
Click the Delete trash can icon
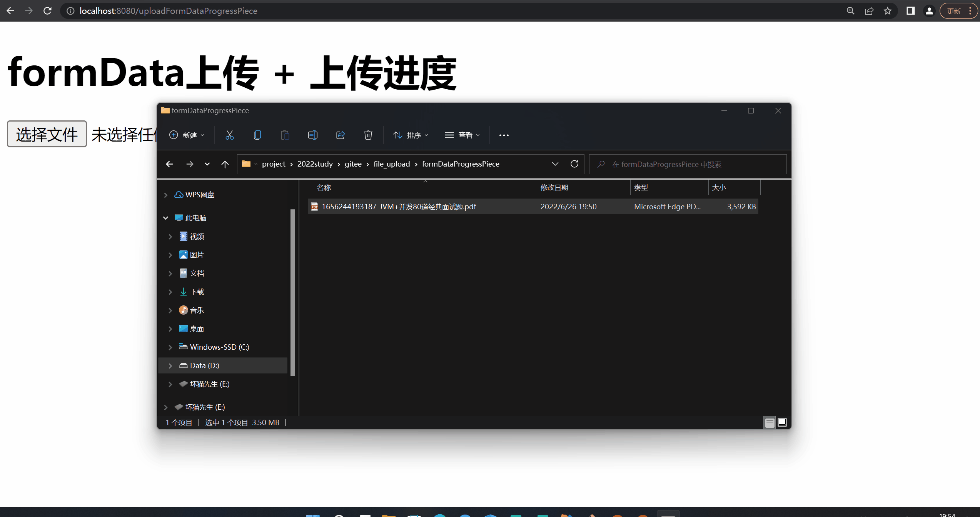[368, 135]
